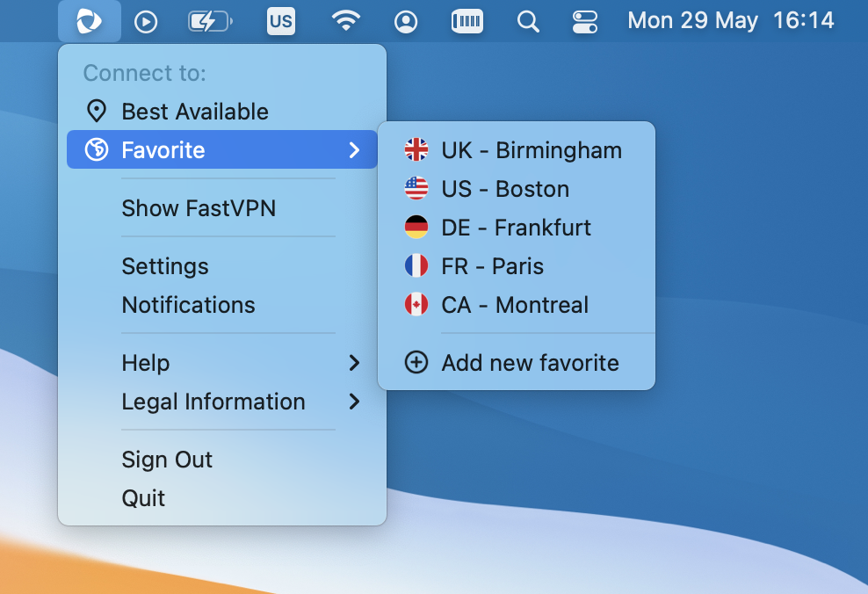
Task: Expand the Favorite submenu chevron
Action: tap(355, 149)
